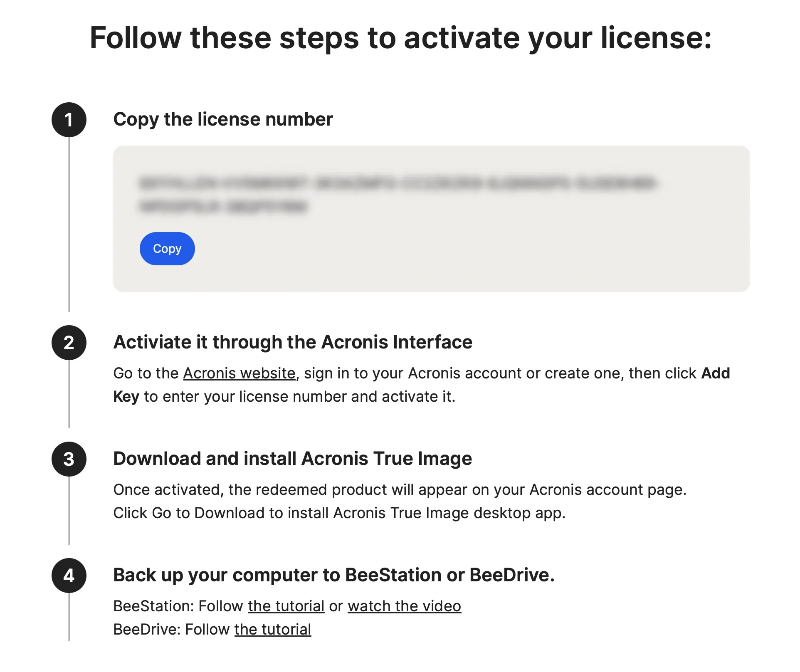Click the BeeStation: label text
The width and height of the screenshot is (800, 672).
pos(153,606)
